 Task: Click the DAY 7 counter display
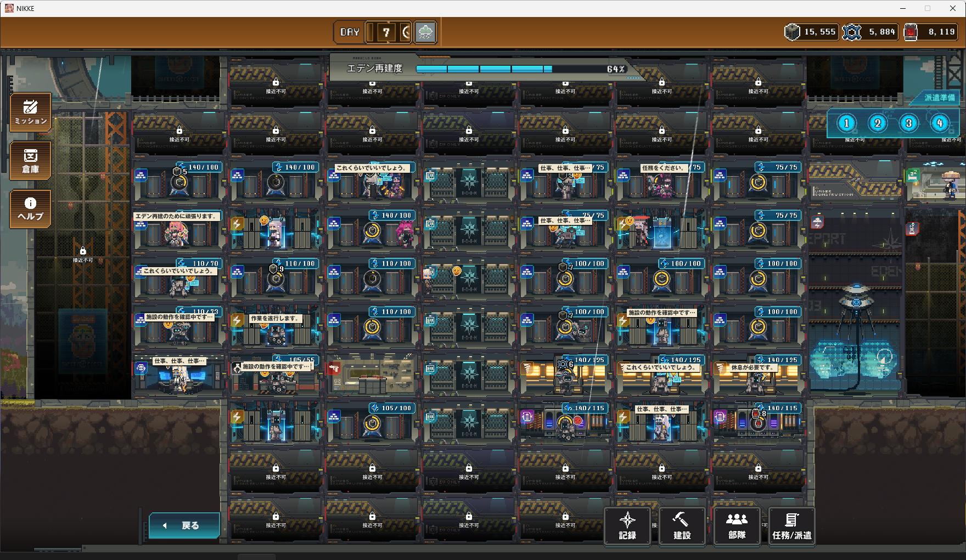tap(373, 32)
